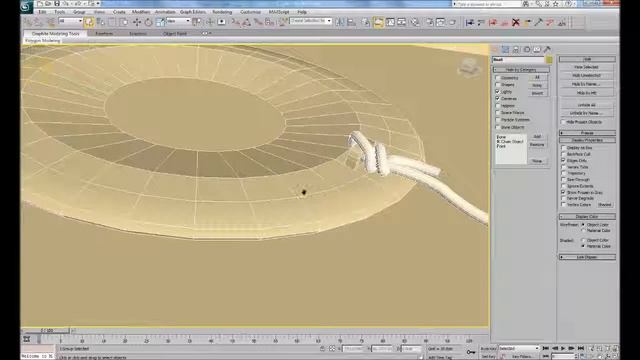Click the 3ds Max application logo button
This screenshot has width=640, height=360.
pyautogui.click(x=27, y=6)
